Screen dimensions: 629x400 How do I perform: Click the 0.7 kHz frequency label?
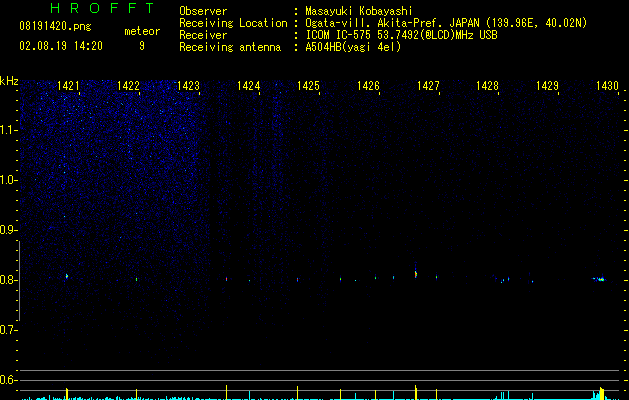[x=8, y=330]
